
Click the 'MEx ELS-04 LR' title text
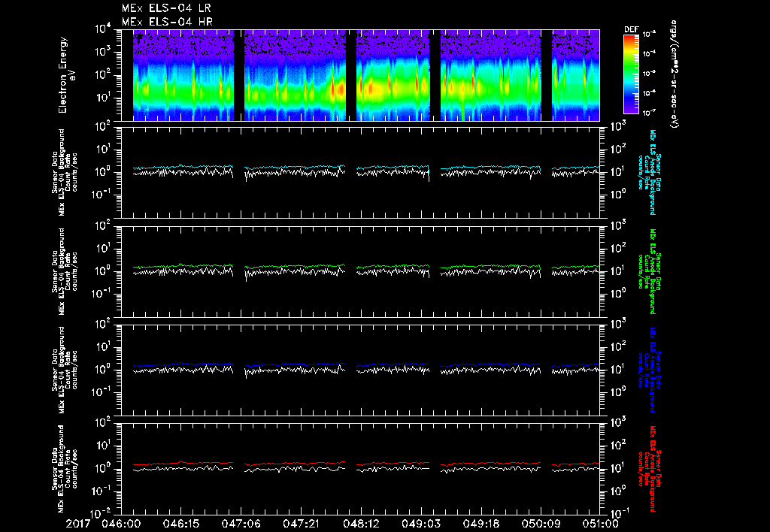166,8
